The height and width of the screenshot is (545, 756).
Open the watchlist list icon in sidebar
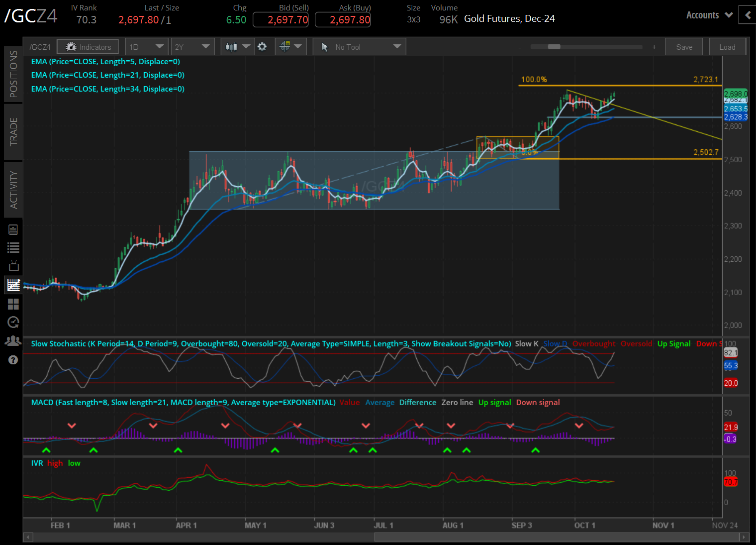13,247
